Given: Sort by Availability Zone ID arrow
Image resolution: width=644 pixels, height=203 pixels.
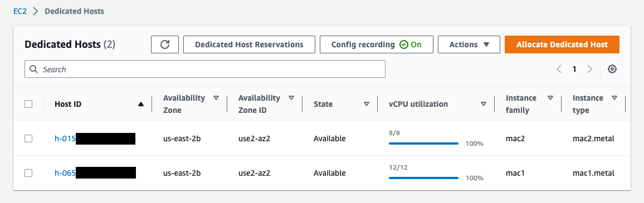Looking at the screenshot, I should (291, 98).
